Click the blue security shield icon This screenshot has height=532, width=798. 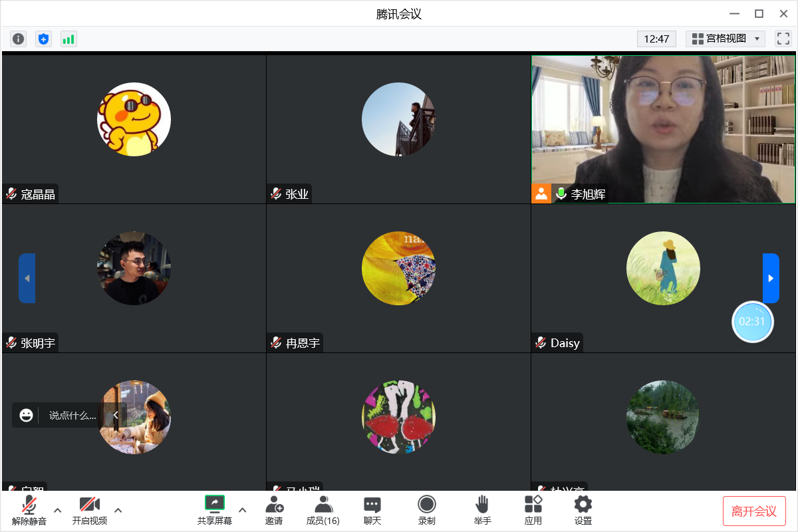point(44,39)
